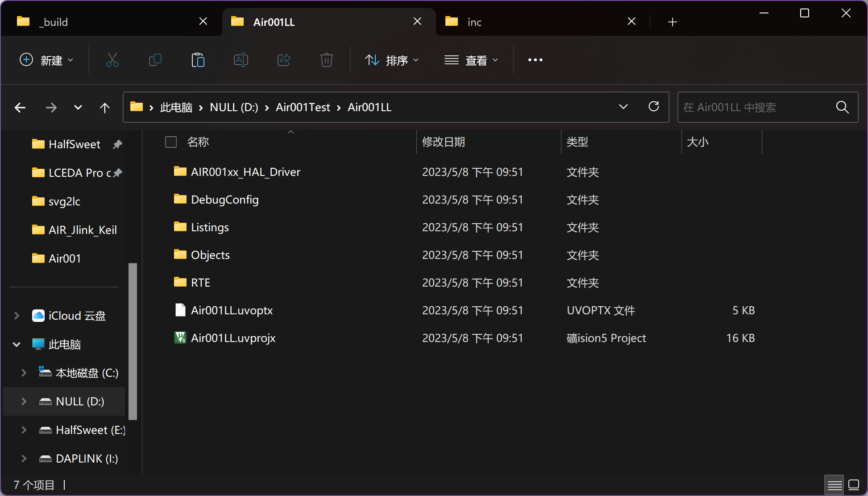Screen dimensions: 868x496
Task: Open the 查看 view dropdown
Action: pyautogui.click(x=471, y=60)
